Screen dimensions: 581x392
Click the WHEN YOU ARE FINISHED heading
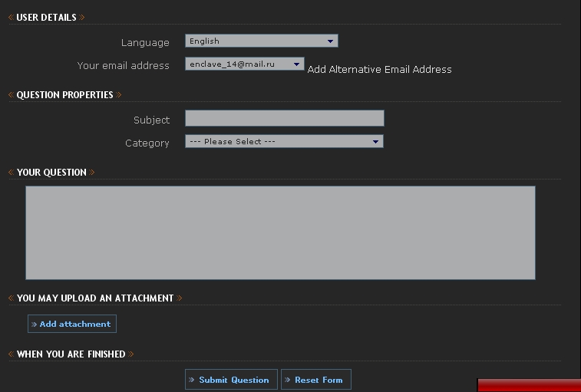(x=71, y=354)
